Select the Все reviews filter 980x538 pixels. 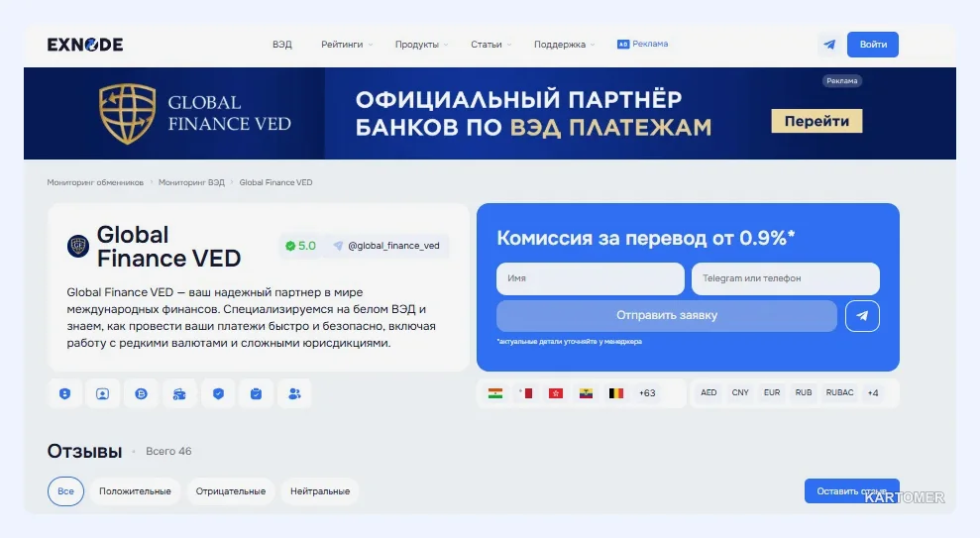(x=65, y=491)
